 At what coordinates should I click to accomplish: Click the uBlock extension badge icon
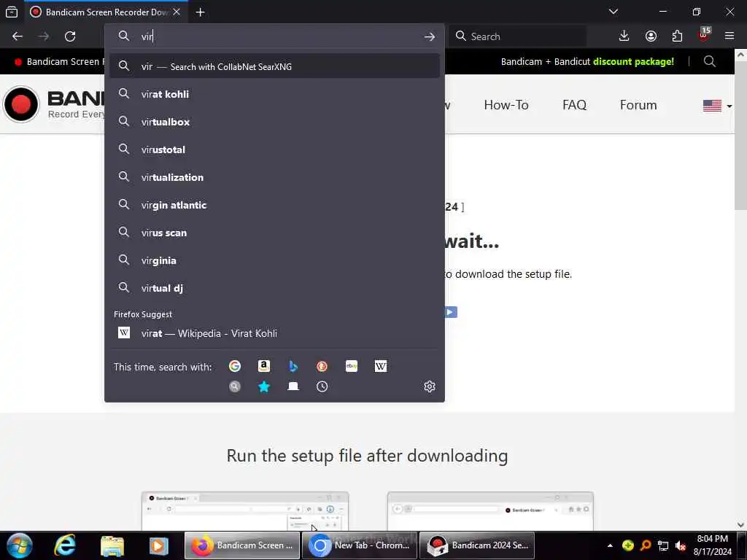point(704,35)
